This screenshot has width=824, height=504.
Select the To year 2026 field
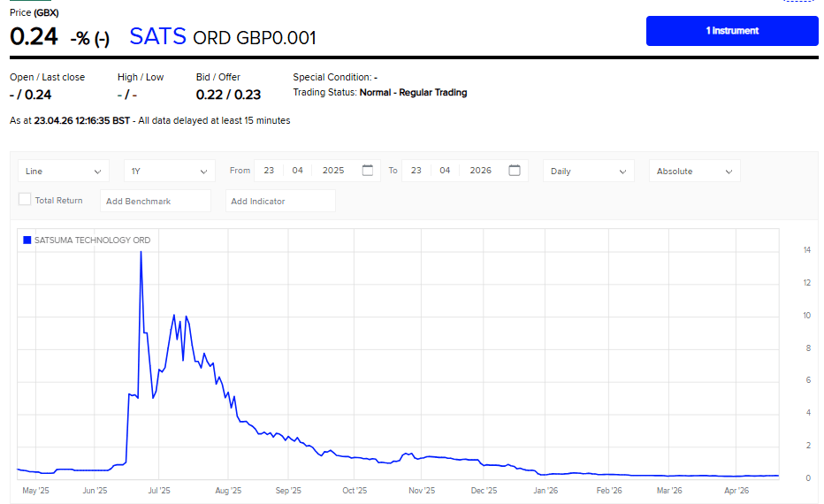pyautogui.click(x=480, y=171)
